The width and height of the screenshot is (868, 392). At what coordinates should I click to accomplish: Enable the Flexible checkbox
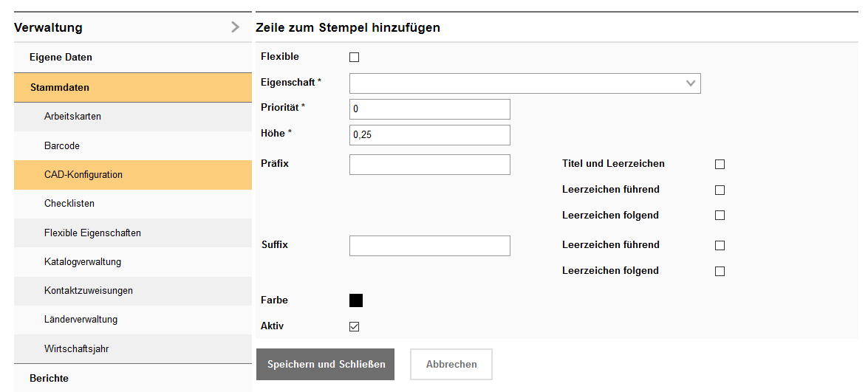[x=354, y=57]
